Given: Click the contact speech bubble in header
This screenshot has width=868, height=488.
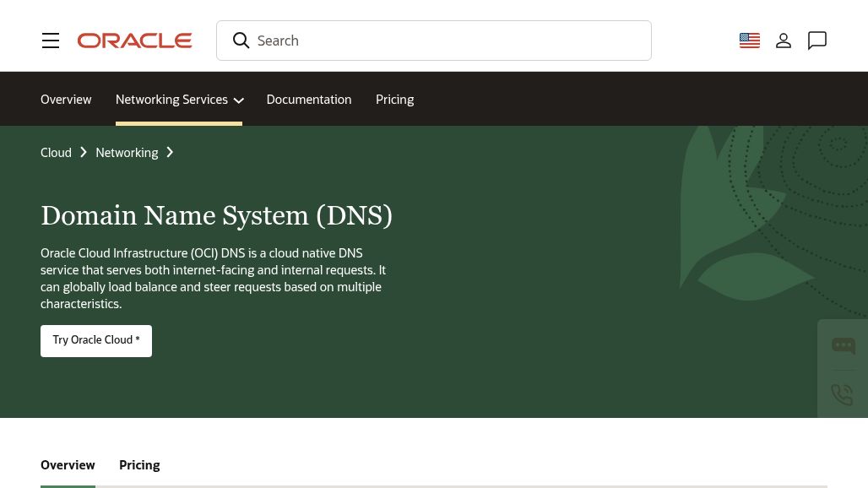Looking at the screenshot, I should 817,41.
